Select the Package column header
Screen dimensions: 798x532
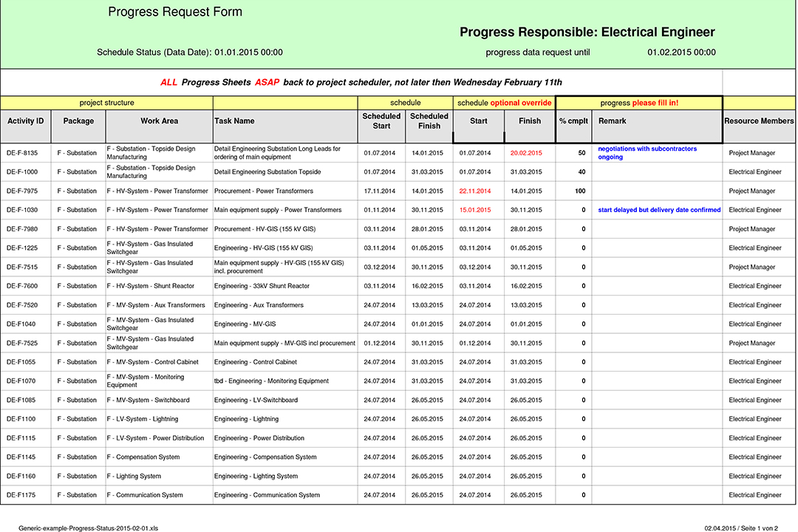(78, 120)
